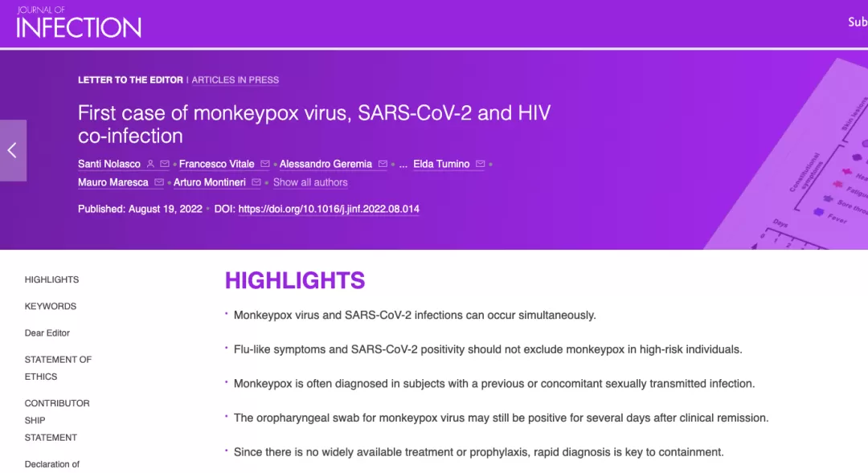
Task: Open the DOI link for the article
Action: click(329, 209)
